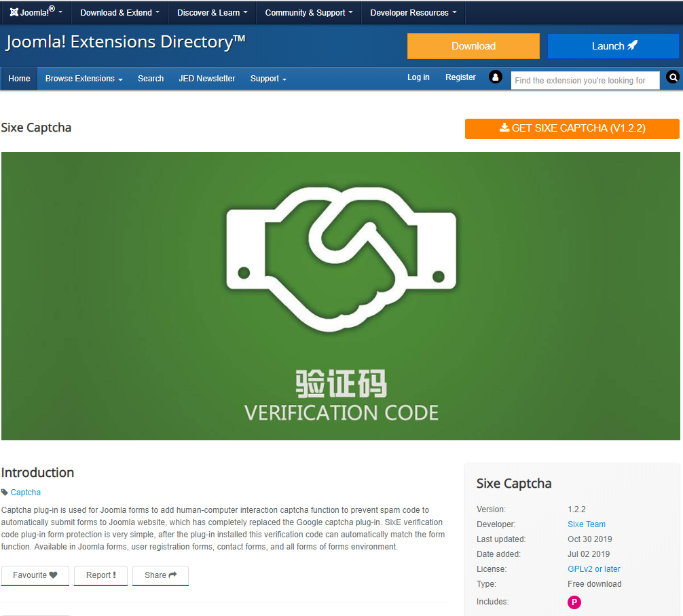Open Discover & Learn dropdown

point(212,13)
